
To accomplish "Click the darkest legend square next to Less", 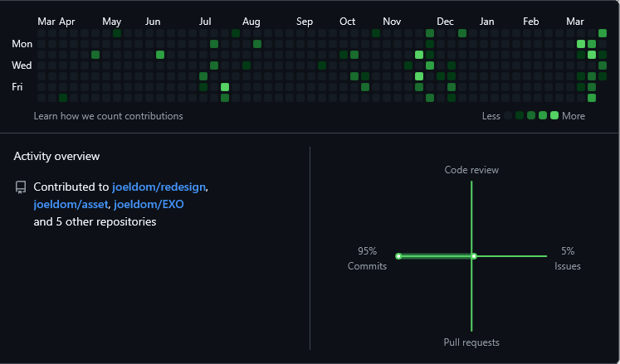I will [x=508, y=116].
